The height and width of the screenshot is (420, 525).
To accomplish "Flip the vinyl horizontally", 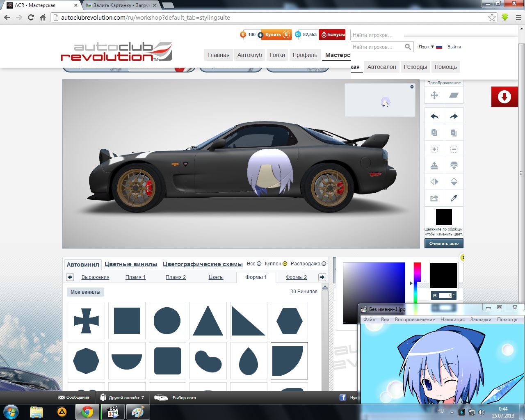I will [434, 182].
